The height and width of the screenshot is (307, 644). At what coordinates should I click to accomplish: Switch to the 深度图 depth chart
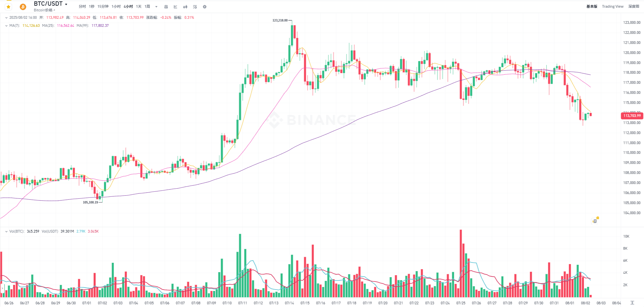pos(634,6)
